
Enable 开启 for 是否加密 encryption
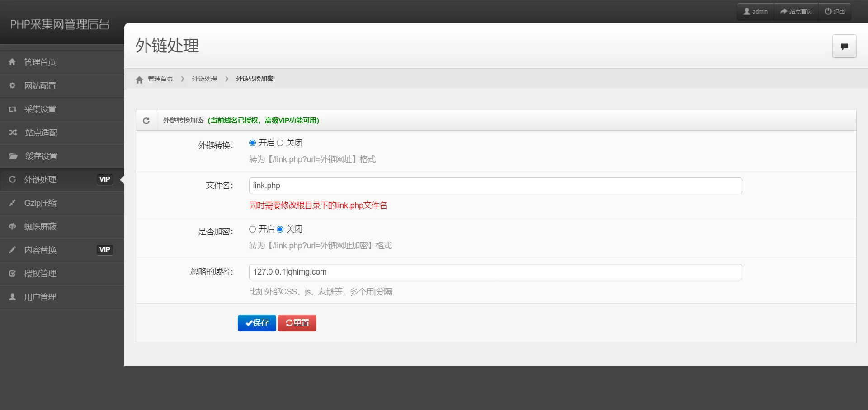252,229
